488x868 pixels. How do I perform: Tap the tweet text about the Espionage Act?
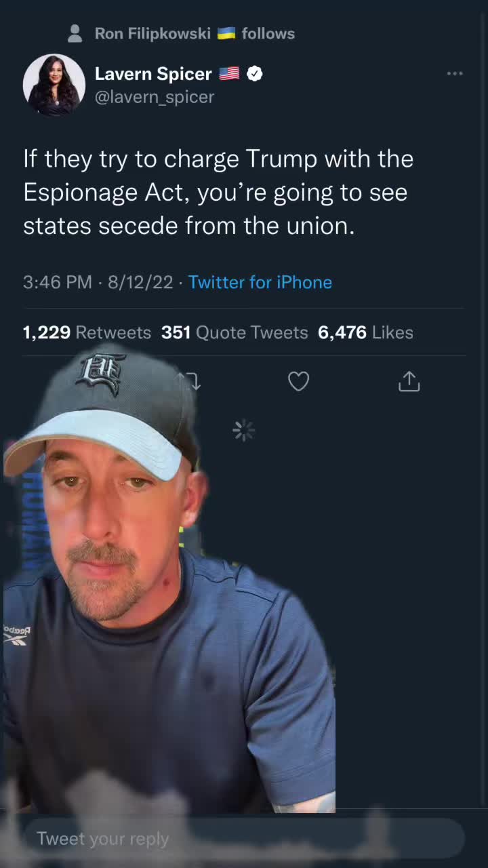click(x=218, y=193)
